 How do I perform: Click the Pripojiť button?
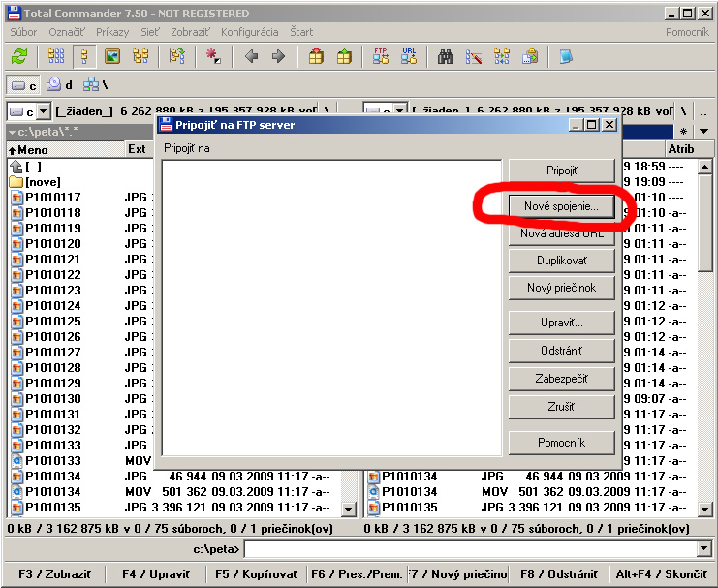point(561,170)
